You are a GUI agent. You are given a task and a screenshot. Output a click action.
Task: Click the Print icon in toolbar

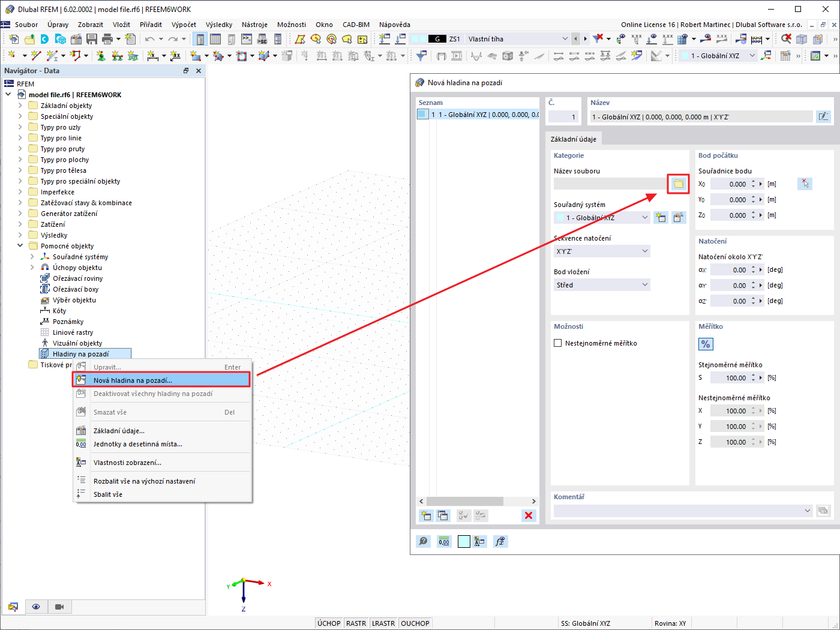[108, 38]
